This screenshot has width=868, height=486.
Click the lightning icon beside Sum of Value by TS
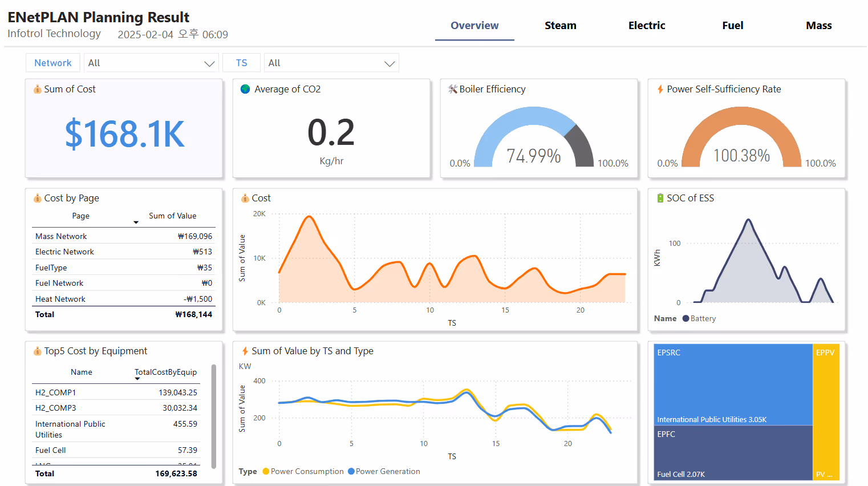[x=245, y=351]
